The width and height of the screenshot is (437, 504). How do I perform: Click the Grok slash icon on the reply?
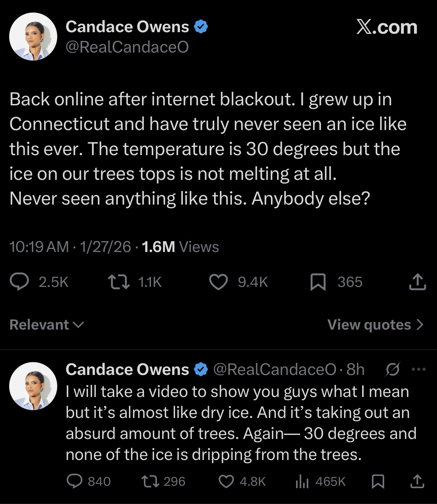coord(393,369)
